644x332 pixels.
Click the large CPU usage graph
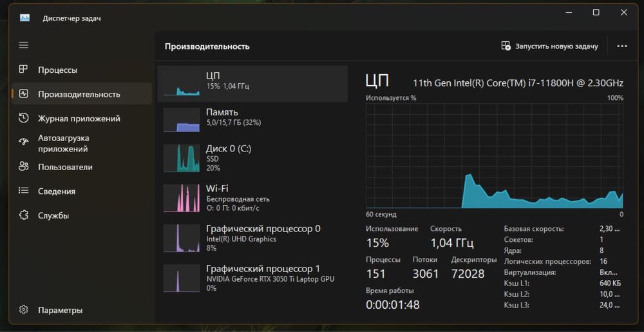tap(495, 156)
